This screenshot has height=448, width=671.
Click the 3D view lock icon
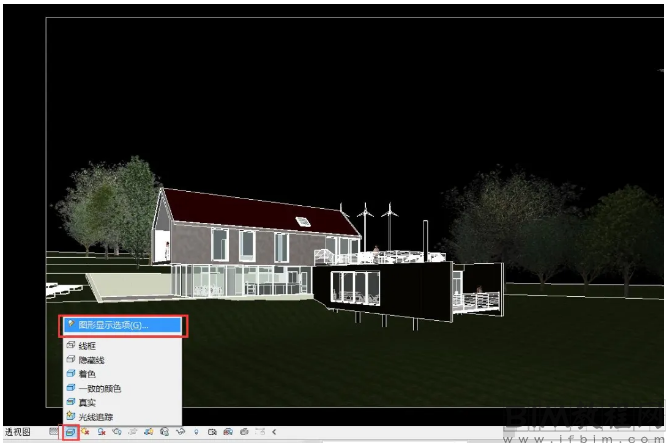point(164,432)
